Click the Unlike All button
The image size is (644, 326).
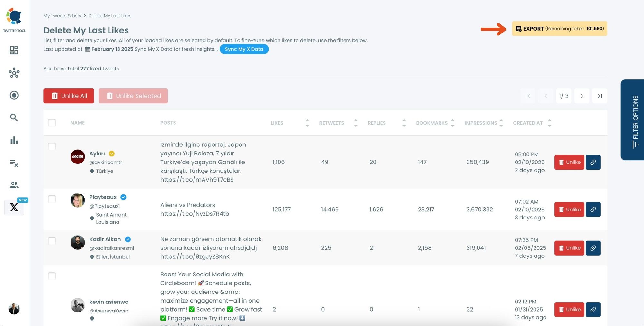[69, 96]
